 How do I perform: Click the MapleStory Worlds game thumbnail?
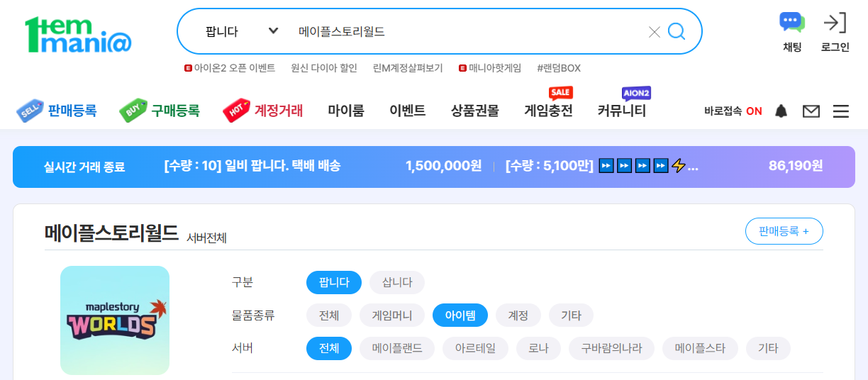115,320
